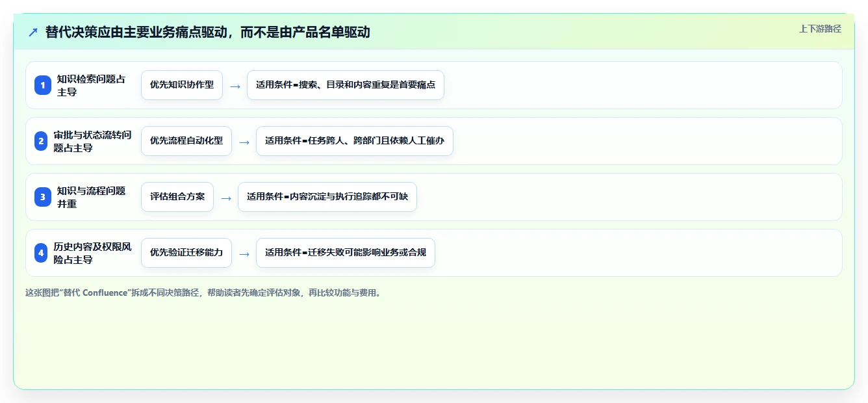Click the 上下游路径 label
Viewport: 868px width, 403px height.
tap(820, 29)
